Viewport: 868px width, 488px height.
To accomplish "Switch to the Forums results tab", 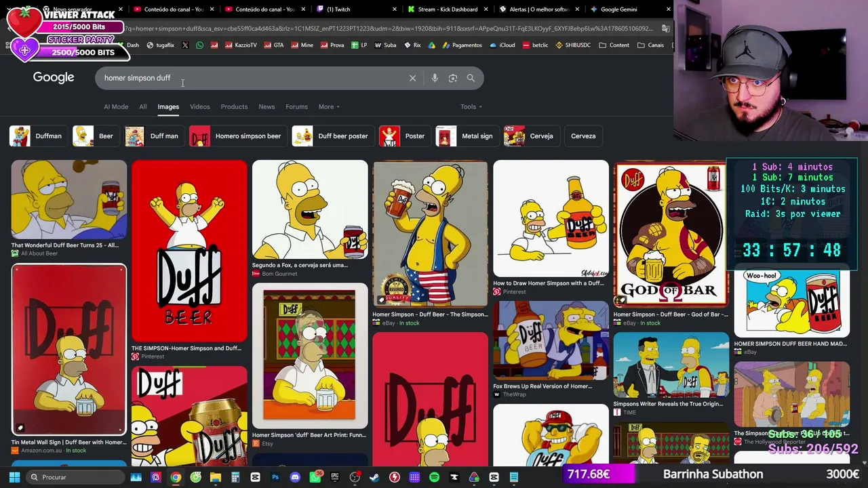I will 296,106.
